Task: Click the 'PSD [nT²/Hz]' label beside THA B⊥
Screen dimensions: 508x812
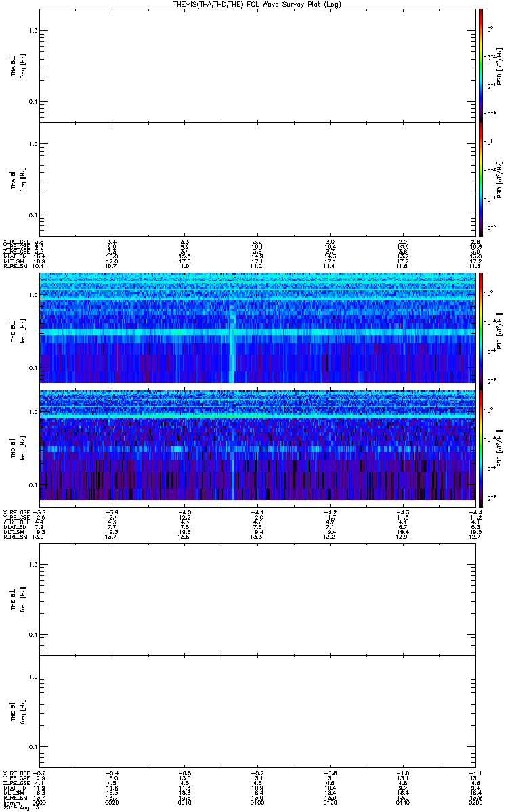Action: tap(501, 66)
